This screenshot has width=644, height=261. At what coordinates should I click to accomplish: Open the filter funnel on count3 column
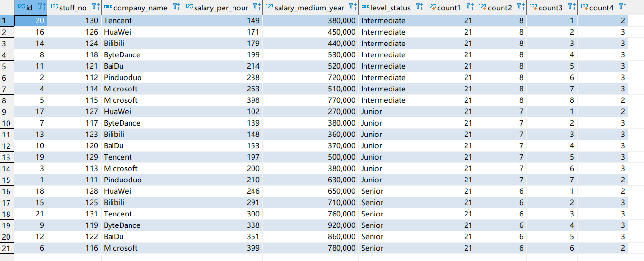pyautogui.click(x=570, y=7)
